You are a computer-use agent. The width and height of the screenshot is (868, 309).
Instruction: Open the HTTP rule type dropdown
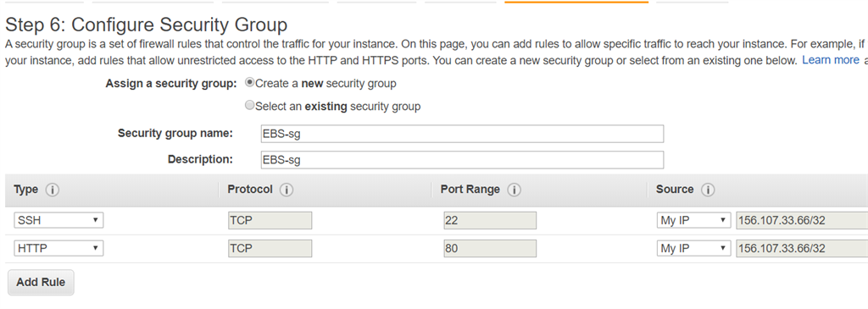(58, 248)
